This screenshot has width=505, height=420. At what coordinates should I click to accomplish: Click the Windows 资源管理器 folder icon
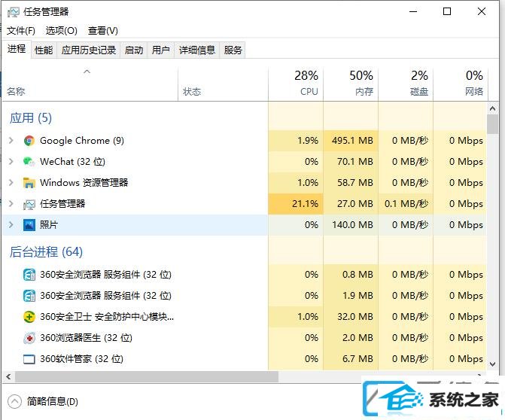(29, 183)
